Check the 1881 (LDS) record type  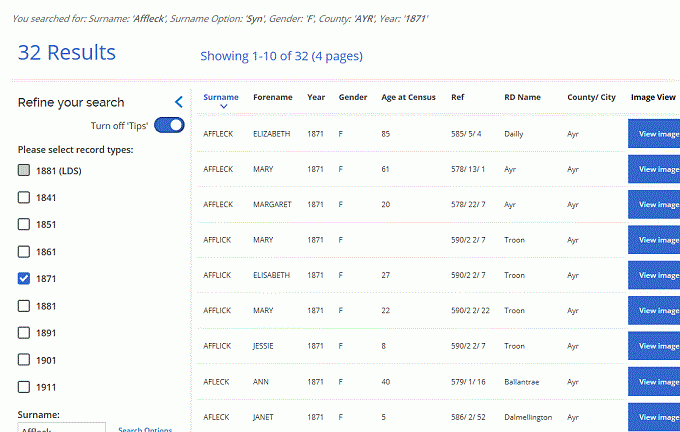[x=24, y=170]
